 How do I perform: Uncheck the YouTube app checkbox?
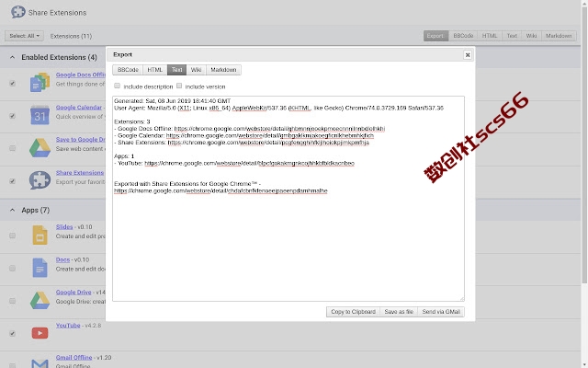coord(12,334)
